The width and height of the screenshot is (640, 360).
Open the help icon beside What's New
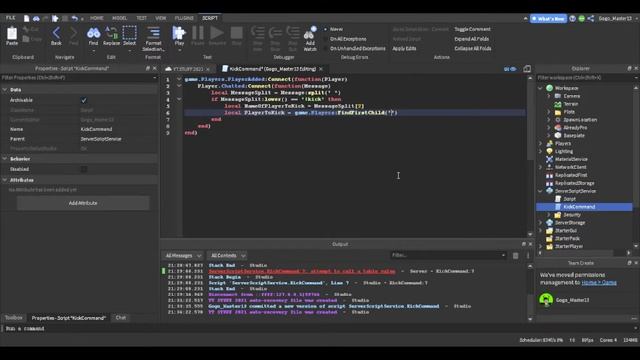[573, 18]
